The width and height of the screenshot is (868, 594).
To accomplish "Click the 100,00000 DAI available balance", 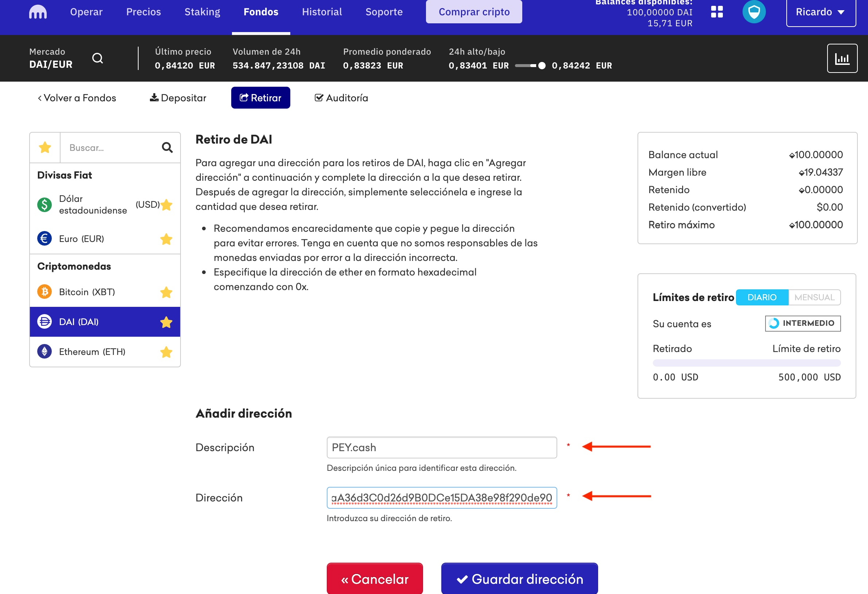I will point(659,12).
